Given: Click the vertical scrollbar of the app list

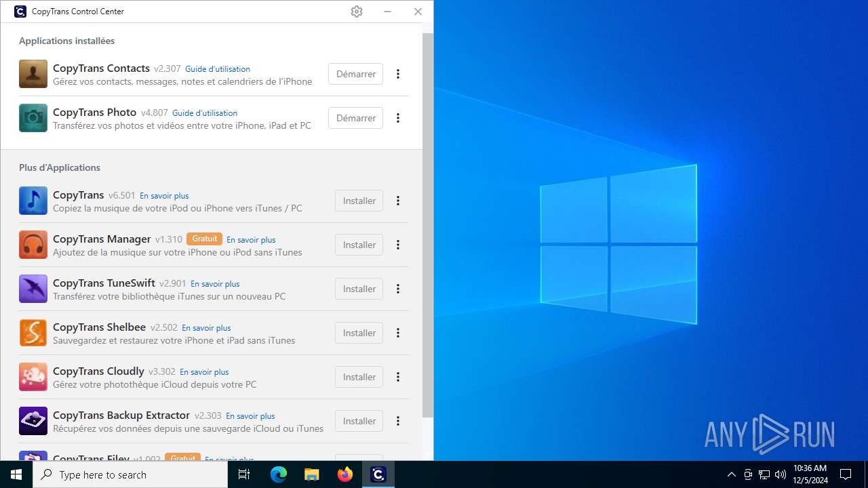Looking at the screenshot, I should tap(428, 224).
